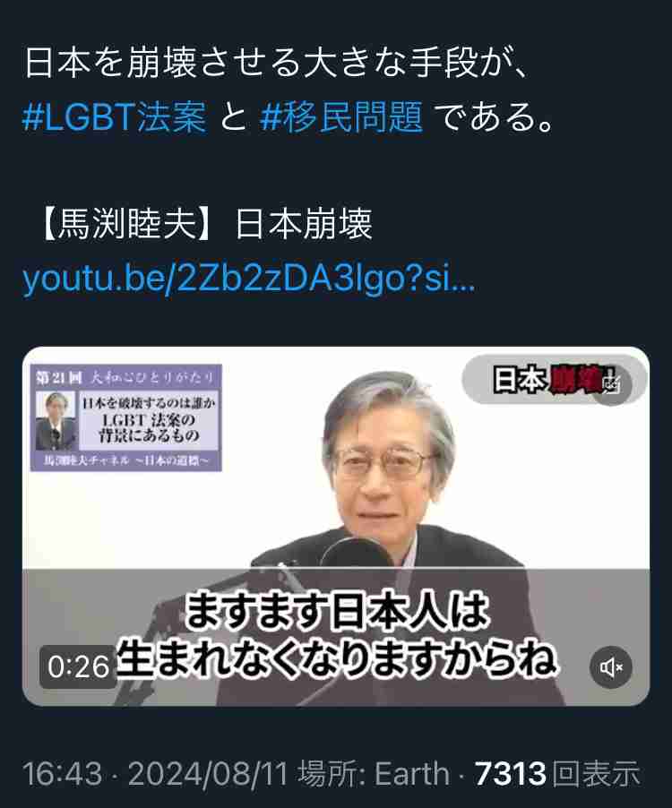Tap the 0:26 remaining time badge

(x=78, y=666)
